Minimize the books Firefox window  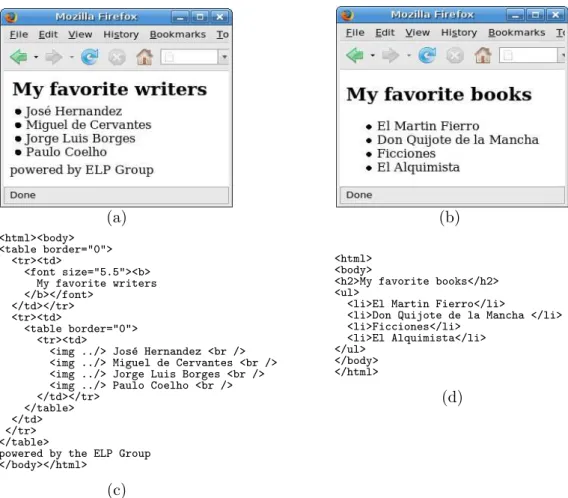click(516, 15)
